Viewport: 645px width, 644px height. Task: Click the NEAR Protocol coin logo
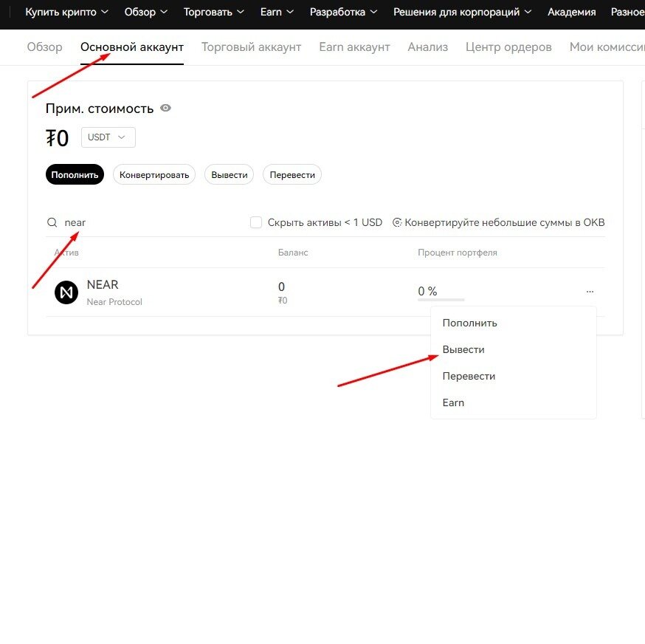pyautogui.click(x=66, y=292)
